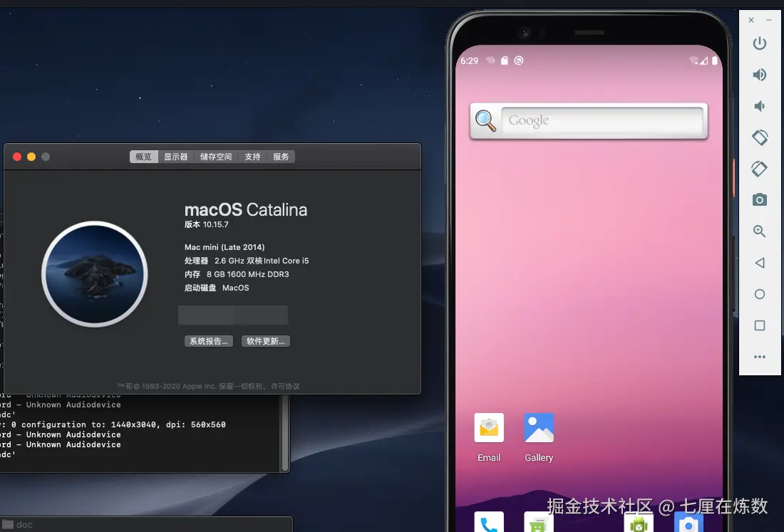The image size is (784, 532).
Task: Tap the green Android robot app icon
Action: [639, 523]
